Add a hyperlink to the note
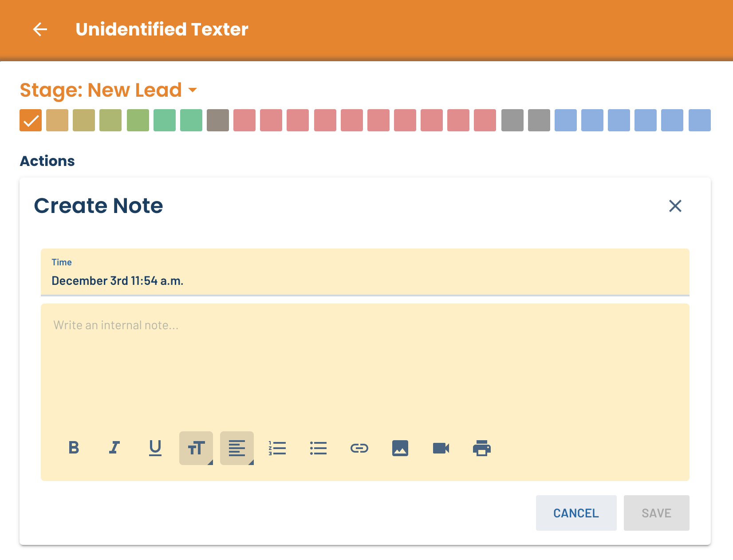Screen dimensions: 733x560 (359, 448)
